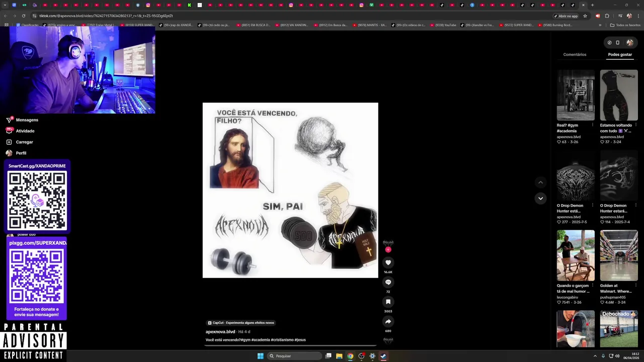Click the '16.6K' like count text
The width and height of the screenshot is (644, 362).
tap(388, 272)
